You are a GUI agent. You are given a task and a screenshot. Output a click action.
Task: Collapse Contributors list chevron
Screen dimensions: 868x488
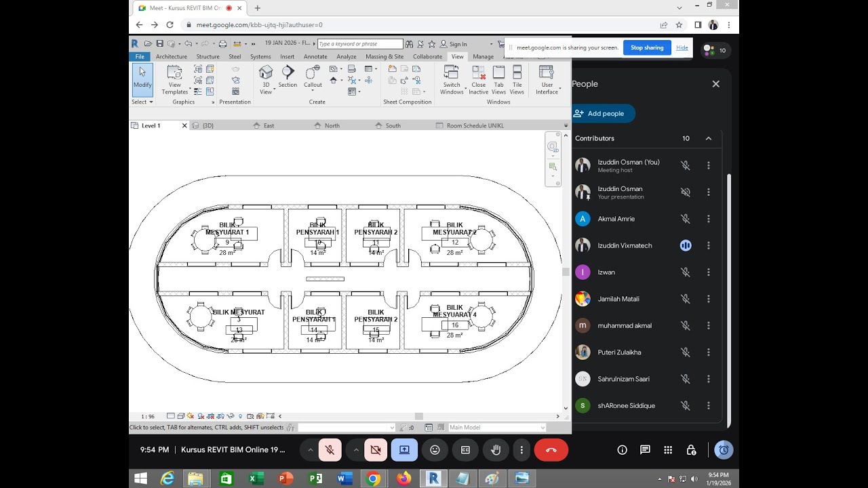click(709, 138)
